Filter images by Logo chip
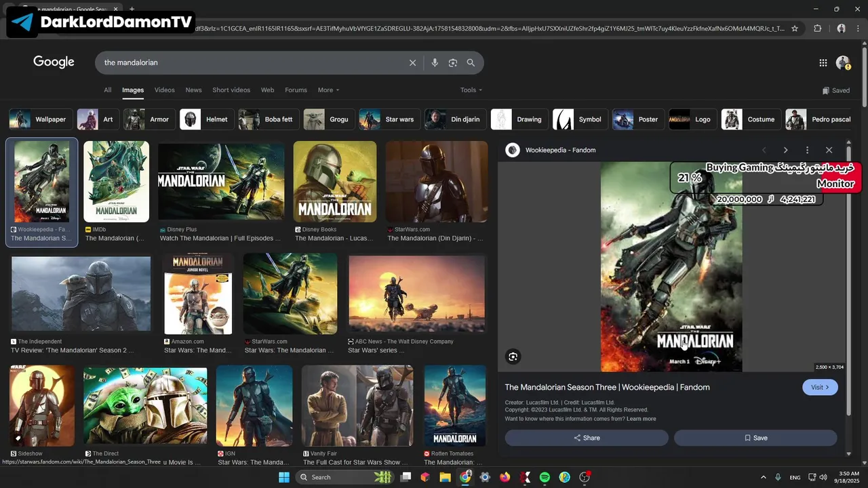Image resolution: width=868 pixels, height=488 pixels. pyautogui.click(x=692, y=119)
